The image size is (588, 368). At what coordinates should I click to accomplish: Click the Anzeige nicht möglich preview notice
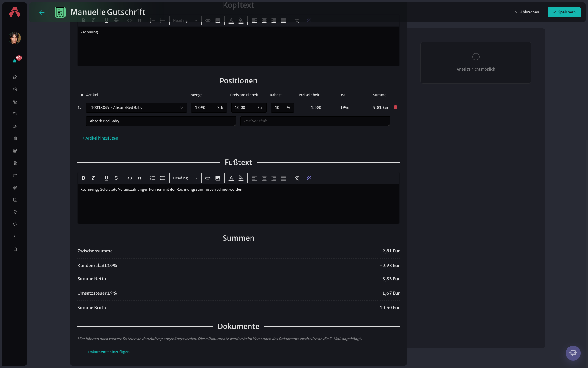point(476,63)
